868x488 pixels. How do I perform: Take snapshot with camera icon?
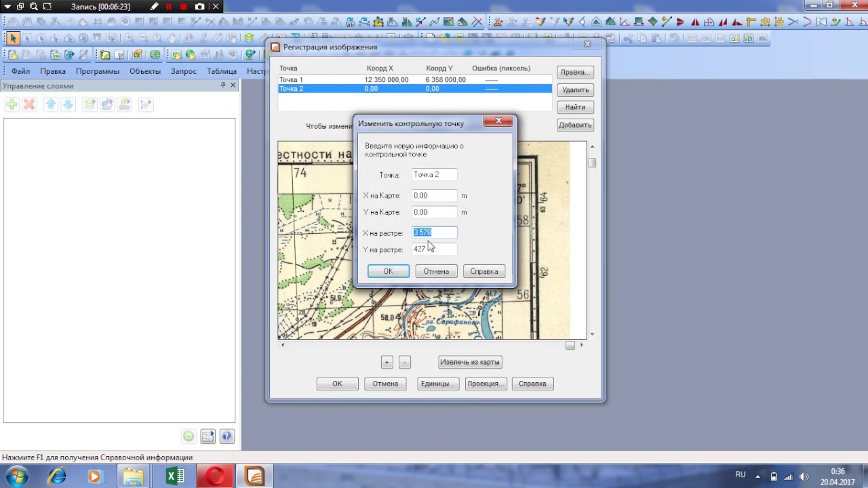point(199,6)
